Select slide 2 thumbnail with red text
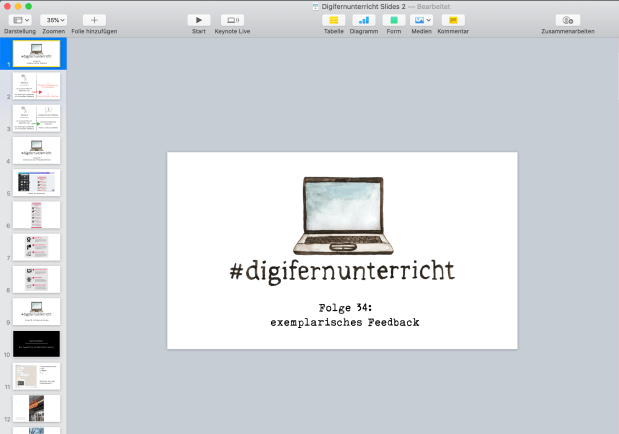Viewport: 619px width, 434px height. coord(36,86)
